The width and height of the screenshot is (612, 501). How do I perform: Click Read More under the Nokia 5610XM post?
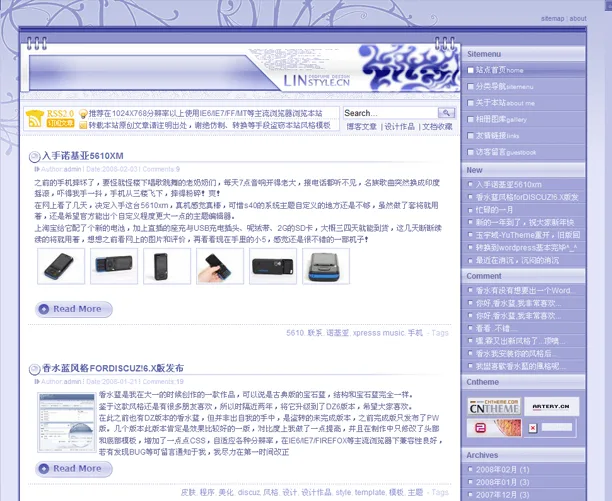74,308
